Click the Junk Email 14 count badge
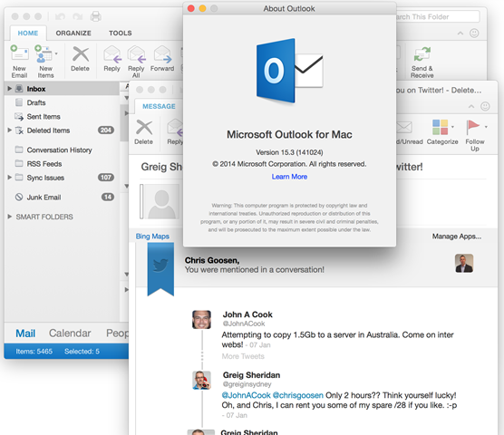 click(x=108, y=197)
